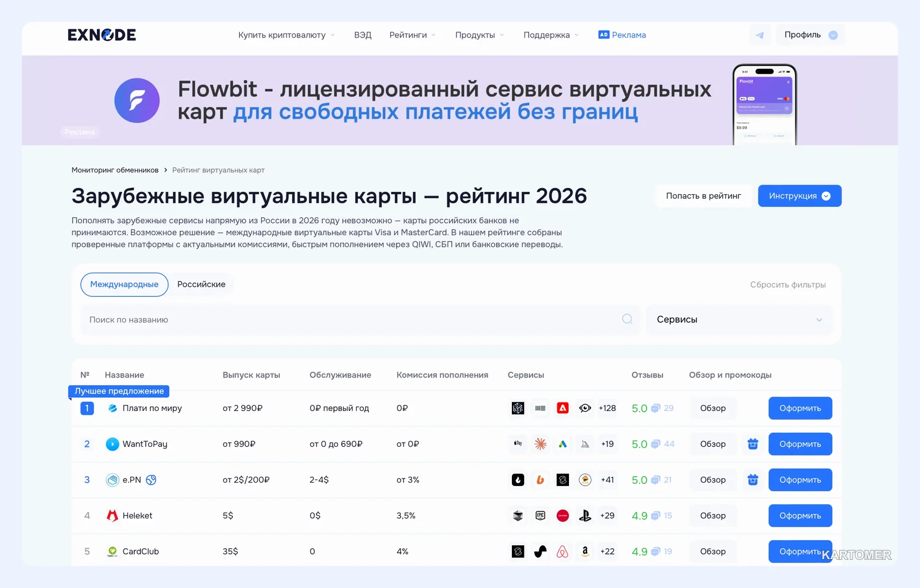Click the Flowbit advertisement banner headline
This screenshot has height=588, width=920.
(444, 100)
